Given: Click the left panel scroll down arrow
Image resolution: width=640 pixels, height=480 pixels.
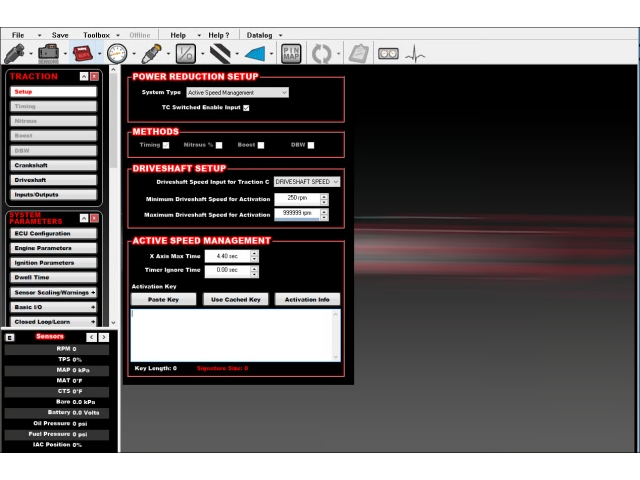Looking at the screenshot, I should [113, 322].
